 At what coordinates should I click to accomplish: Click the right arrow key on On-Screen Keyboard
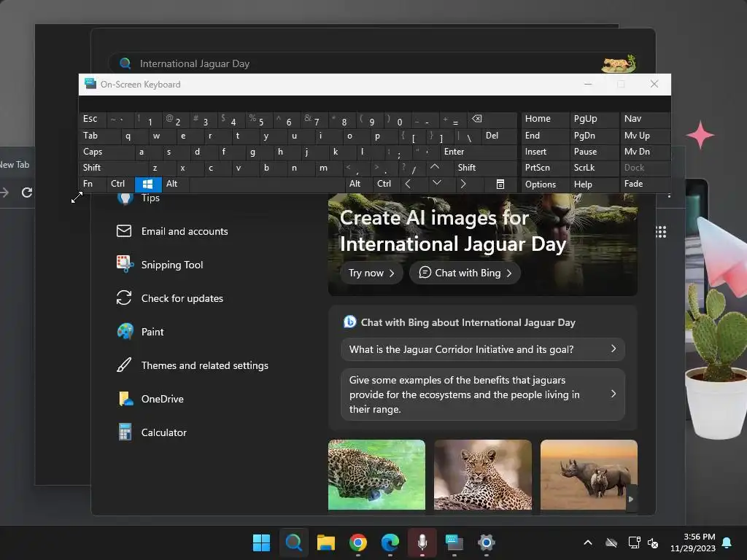pos(463,184)
